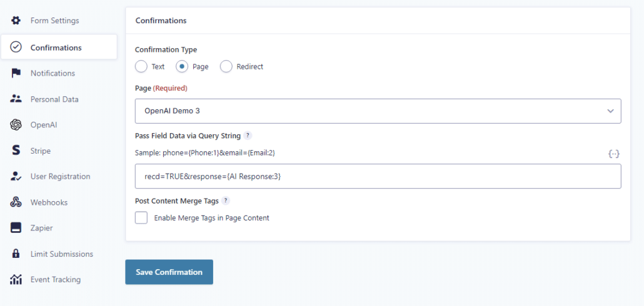Viewport: 644px width, 306px height.
Task: Click the Webhooks icon
Action: click(16, 202)
